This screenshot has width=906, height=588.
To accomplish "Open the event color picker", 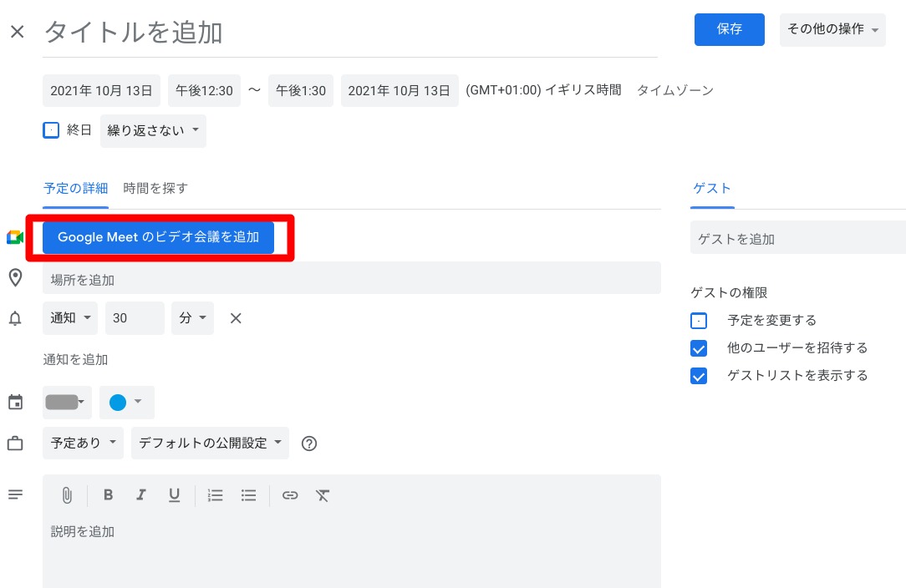I will coord(126,402).
